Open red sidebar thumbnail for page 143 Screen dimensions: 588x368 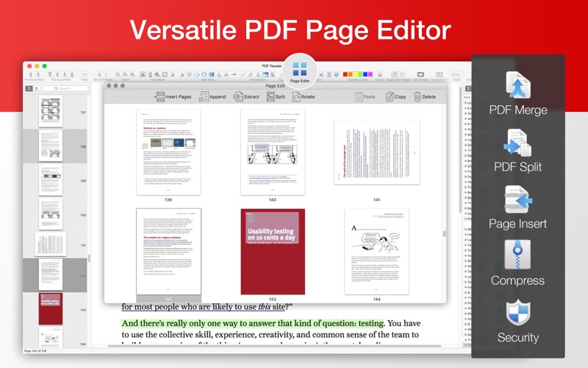[x=51, y=309]
